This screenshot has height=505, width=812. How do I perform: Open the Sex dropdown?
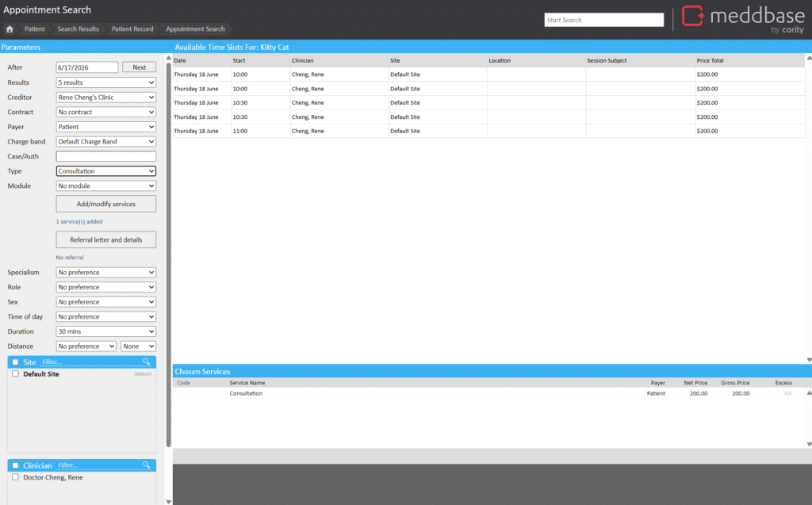105,301
